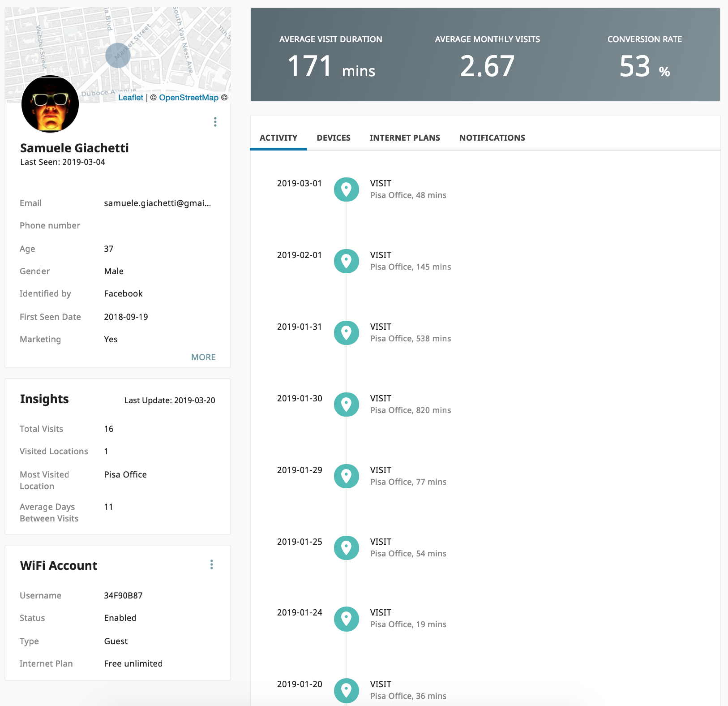Click the visit pin icon for 2019-01-24
The height and width of the screenshot is (706, 728).
(347, 619)
